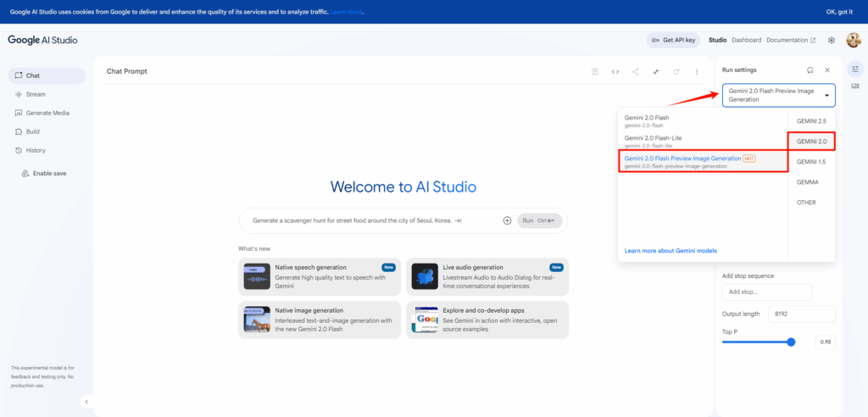868x417 pixels.
Task: Click the Get API key button
Action: [673, 40]
